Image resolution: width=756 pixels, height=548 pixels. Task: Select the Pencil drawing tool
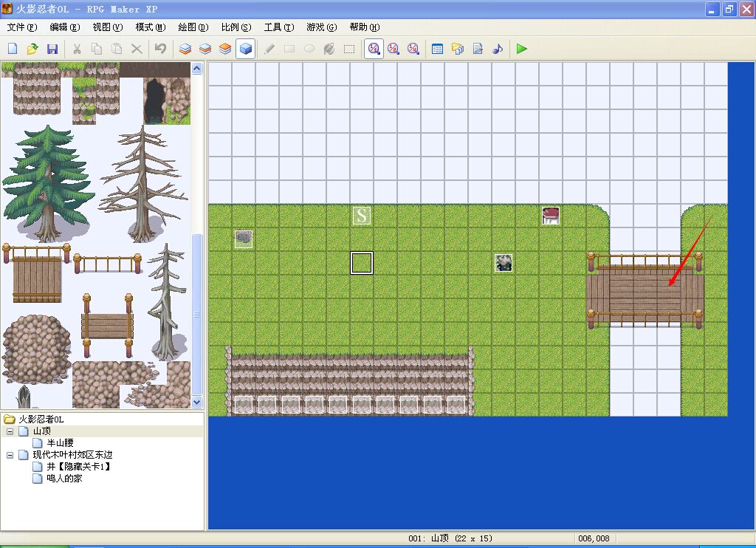click(x=269, y=49)
